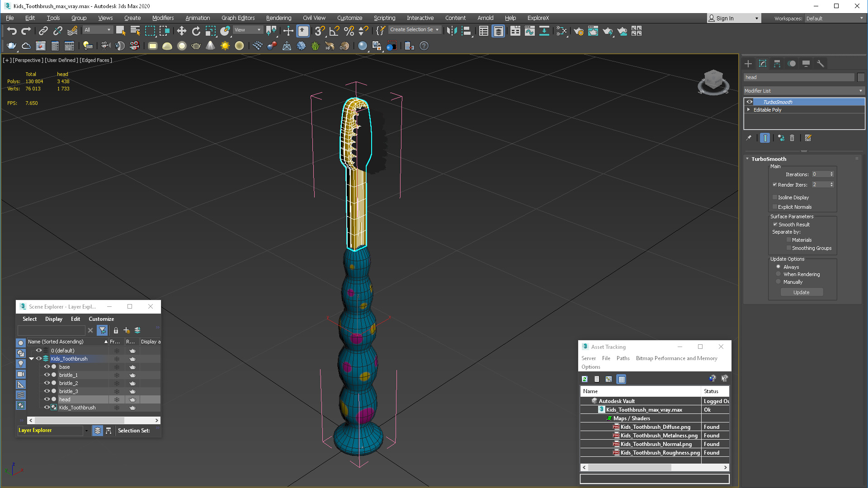
Task: Open the Workspaces Default dropdown
Action: [x=835, y=19]
